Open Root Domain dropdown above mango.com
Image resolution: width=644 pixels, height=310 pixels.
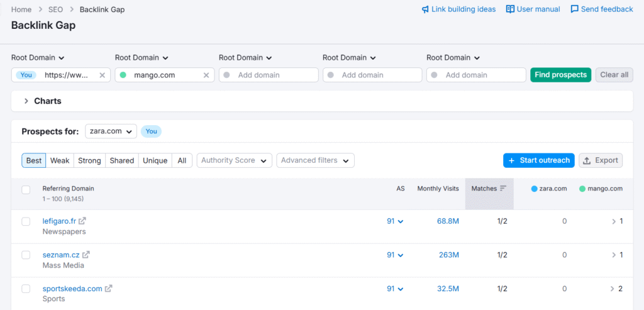[142, 58]
